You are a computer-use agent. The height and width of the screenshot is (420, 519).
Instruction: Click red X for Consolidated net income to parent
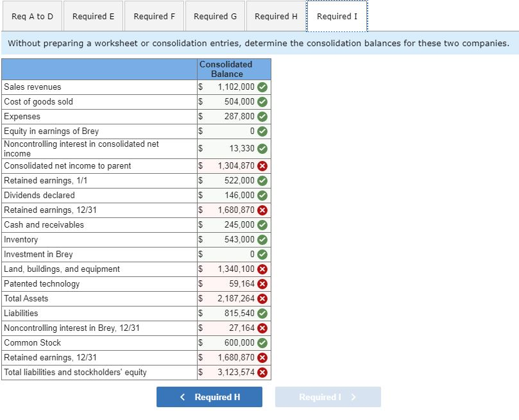pos(262,166)
